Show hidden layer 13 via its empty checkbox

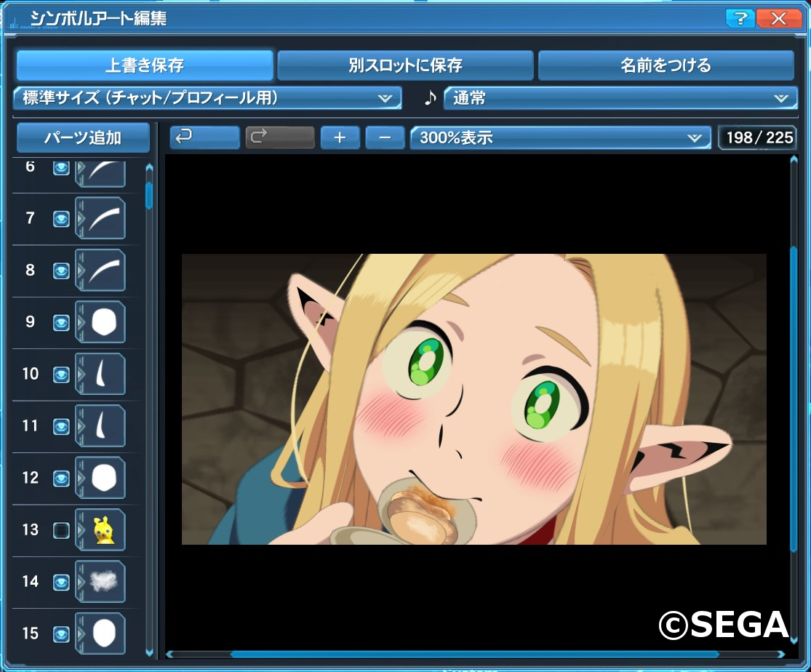click(61, 530)
